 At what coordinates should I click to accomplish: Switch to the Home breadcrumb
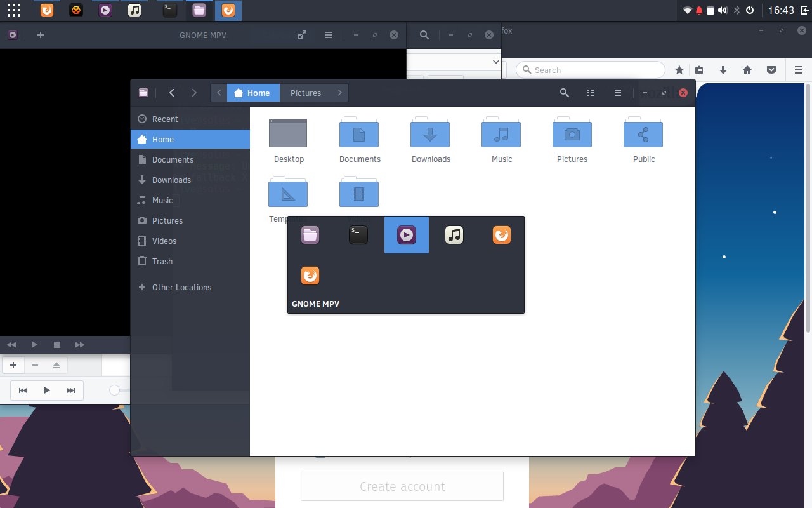(253, 93)
